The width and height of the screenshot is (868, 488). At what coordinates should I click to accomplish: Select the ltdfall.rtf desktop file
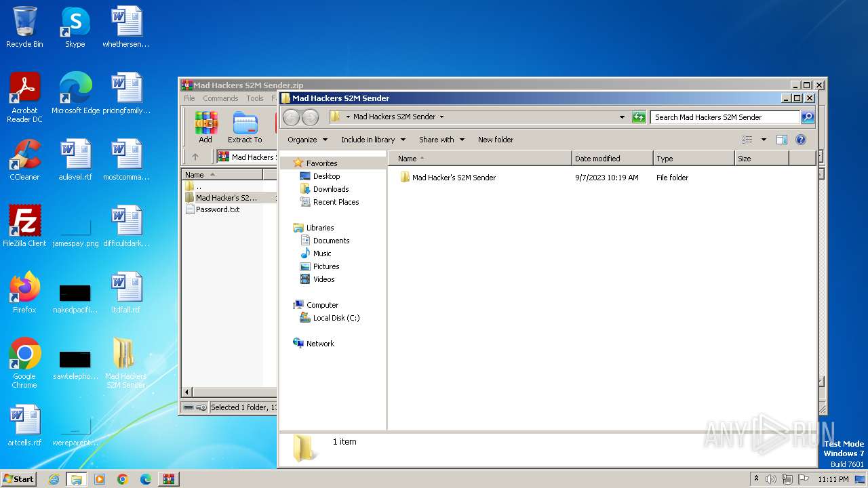[x=126, y=293]
